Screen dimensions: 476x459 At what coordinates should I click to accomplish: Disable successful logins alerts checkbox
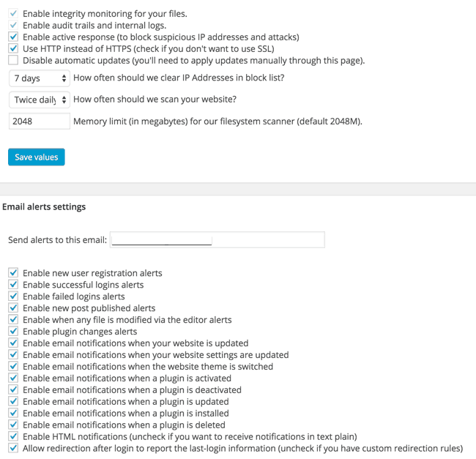coord(13,285)
